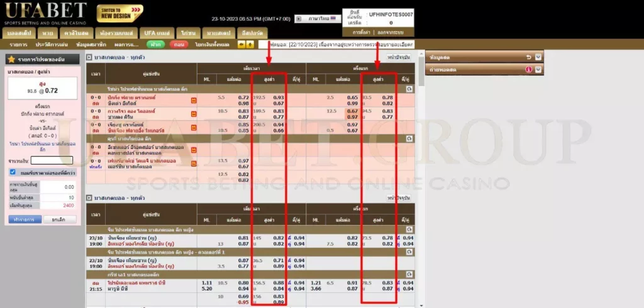Click the yellow left arrow icon in toolbar
The width and height of the screenshot is (644, 308).
point(241,45)
